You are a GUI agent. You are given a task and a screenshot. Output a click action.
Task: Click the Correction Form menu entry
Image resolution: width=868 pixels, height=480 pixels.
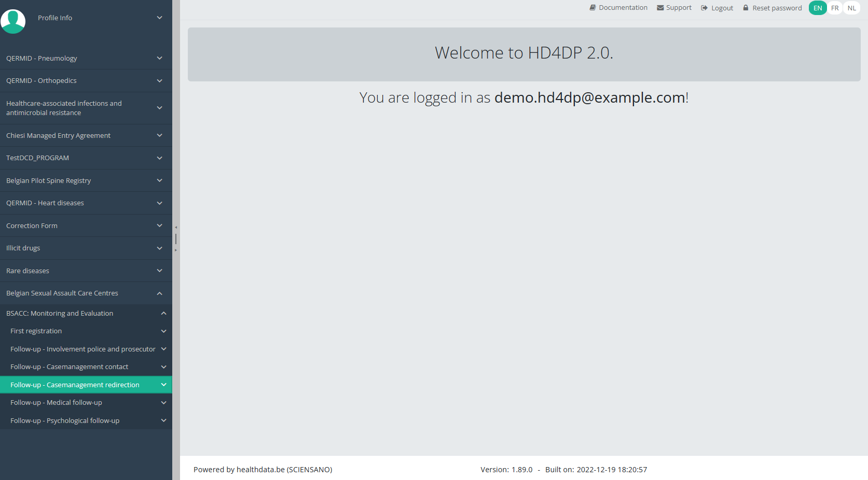(32, 225)
